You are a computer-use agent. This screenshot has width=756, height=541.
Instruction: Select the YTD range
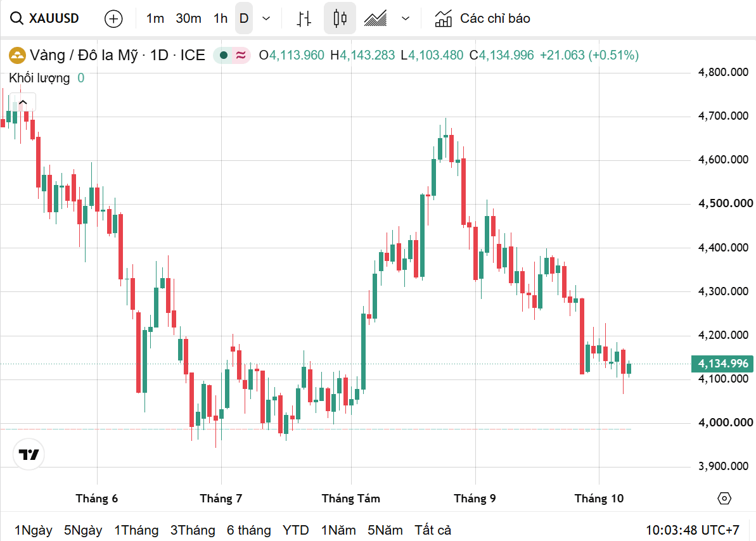pos(295,530)
